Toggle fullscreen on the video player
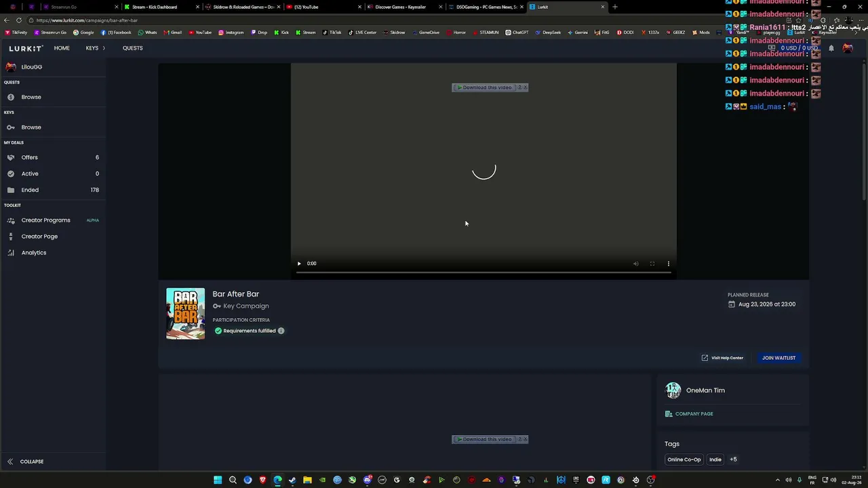This screenshot has width=868, height=488. [652, 264]
